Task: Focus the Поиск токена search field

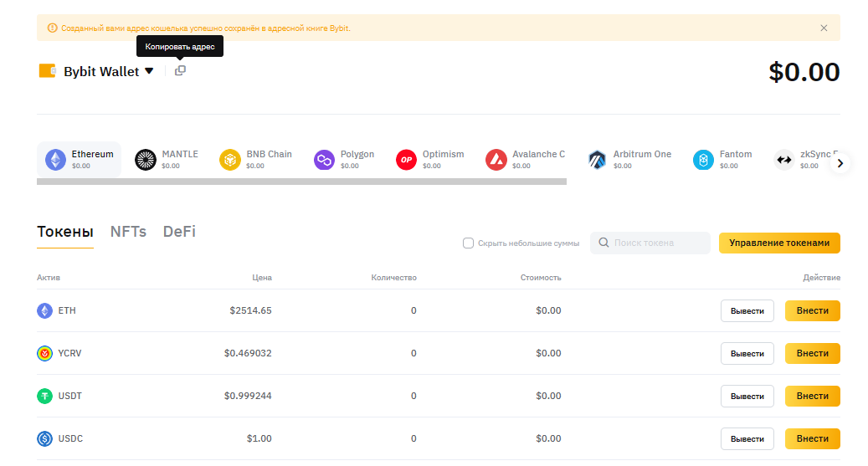Action: point(650,243)
